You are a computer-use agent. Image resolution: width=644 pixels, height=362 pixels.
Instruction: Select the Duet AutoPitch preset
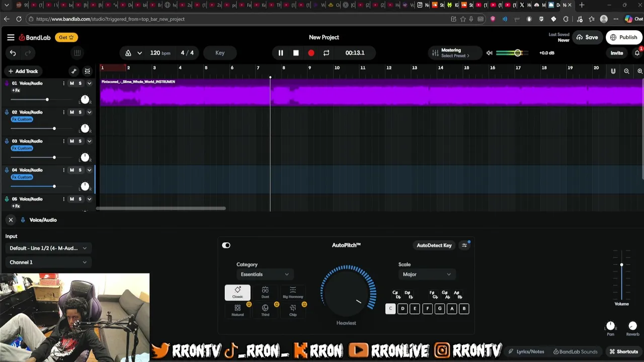(x=265, y=293)
